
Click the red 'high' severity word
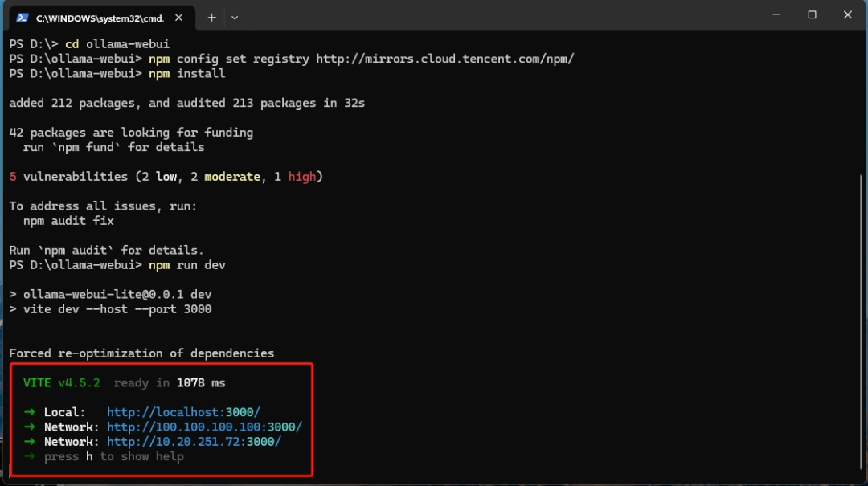pyautogui.click(x=301, y=177)
